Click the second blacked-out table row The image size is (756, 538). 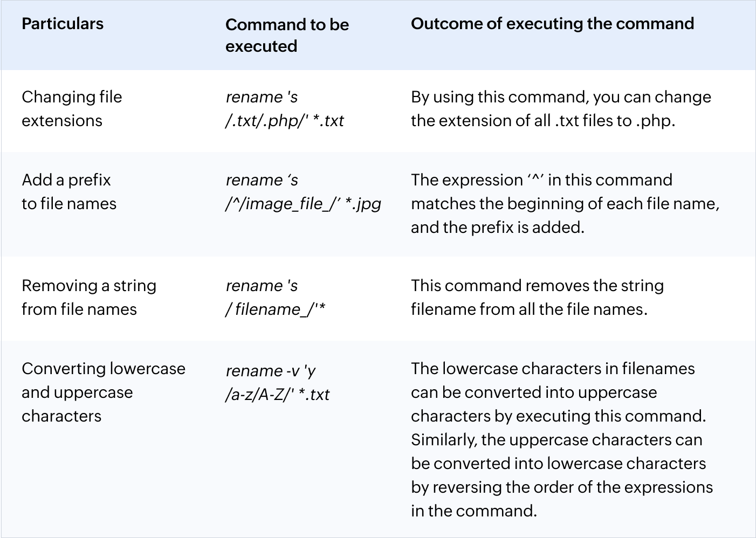click(378, 299)
